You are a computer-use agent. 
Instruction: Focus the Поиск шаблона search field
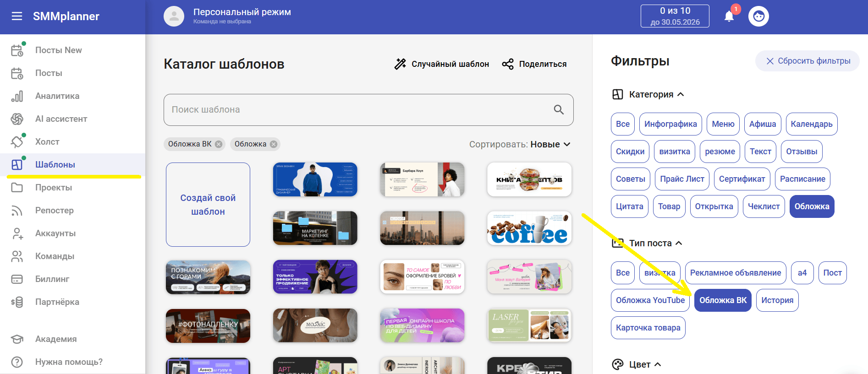(x=368, y=110)
